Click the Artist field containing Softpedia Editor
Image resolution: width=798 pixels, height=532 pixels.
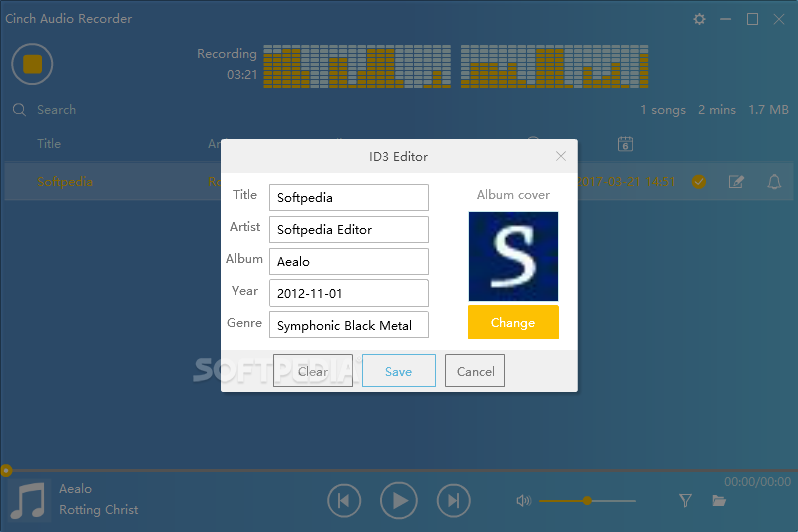coord(349,230)
